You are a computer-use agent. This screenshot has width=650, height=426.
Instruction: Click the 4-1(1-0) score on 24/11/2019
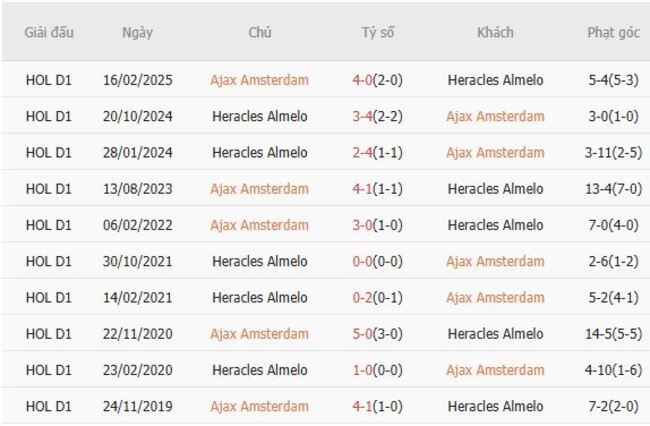point(378,406)
